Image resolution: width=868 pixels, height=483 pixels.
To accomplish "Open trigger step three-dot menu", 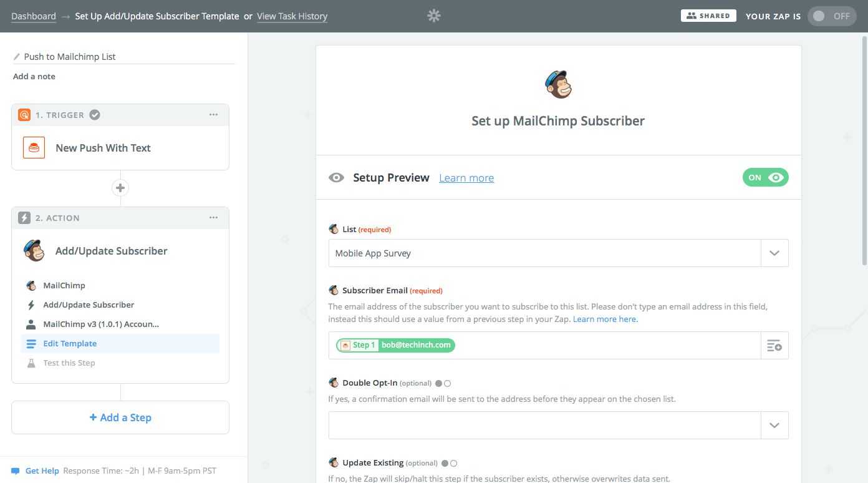I will pos(214,115).
